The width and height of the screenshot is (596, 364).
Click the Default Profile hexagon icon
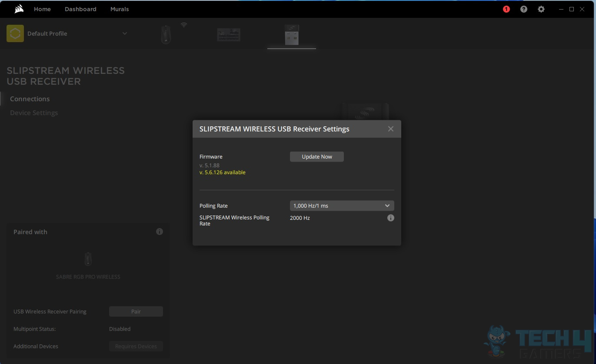(x=15, y=33)
